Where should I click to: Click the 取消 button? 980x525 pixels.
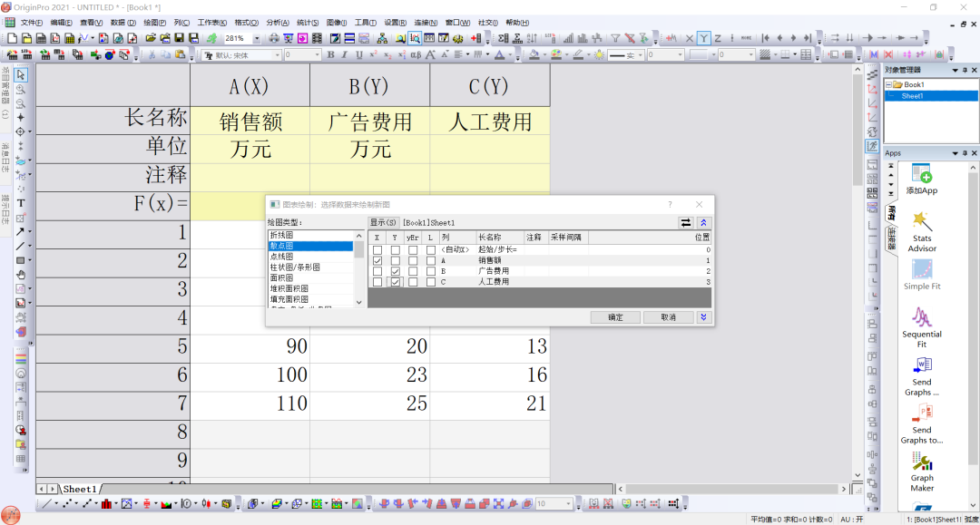pos(668,317)
